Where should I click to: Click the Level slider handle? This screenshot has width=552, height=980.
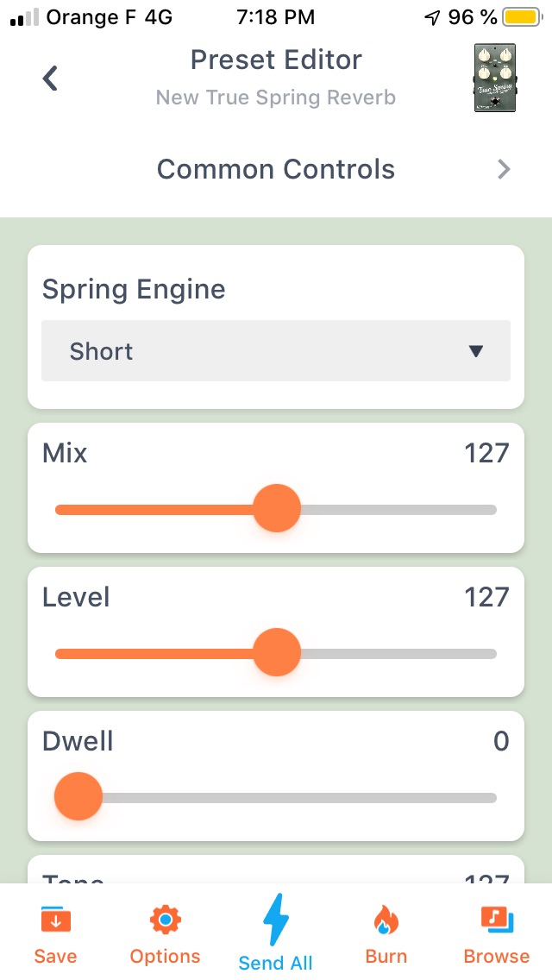point(277,653)
